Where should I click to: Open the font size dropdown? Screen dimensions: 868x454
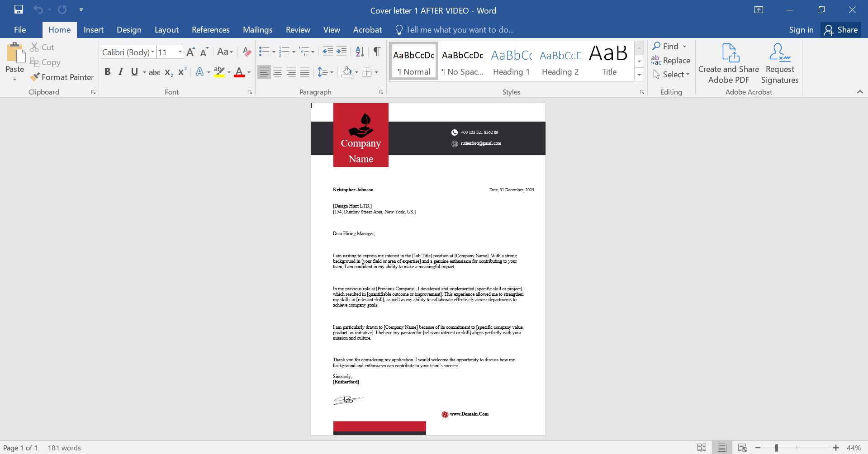[x=180, y=52]
